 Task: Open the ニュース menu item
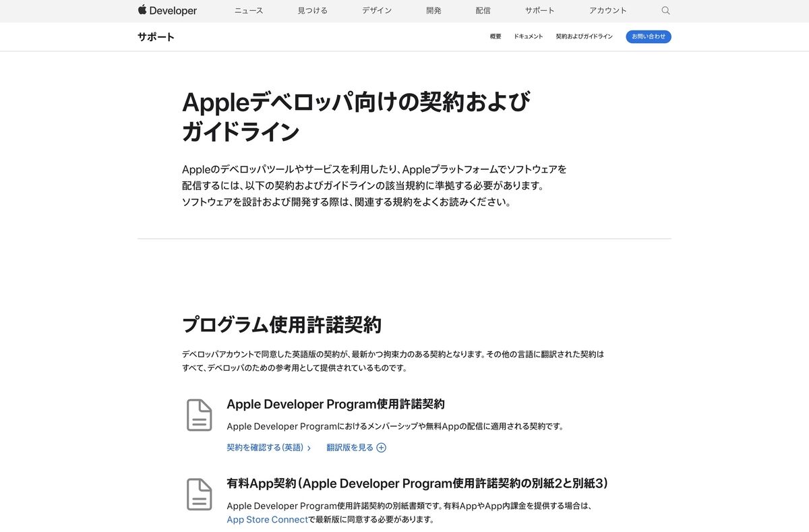click(x=249, y=11)
